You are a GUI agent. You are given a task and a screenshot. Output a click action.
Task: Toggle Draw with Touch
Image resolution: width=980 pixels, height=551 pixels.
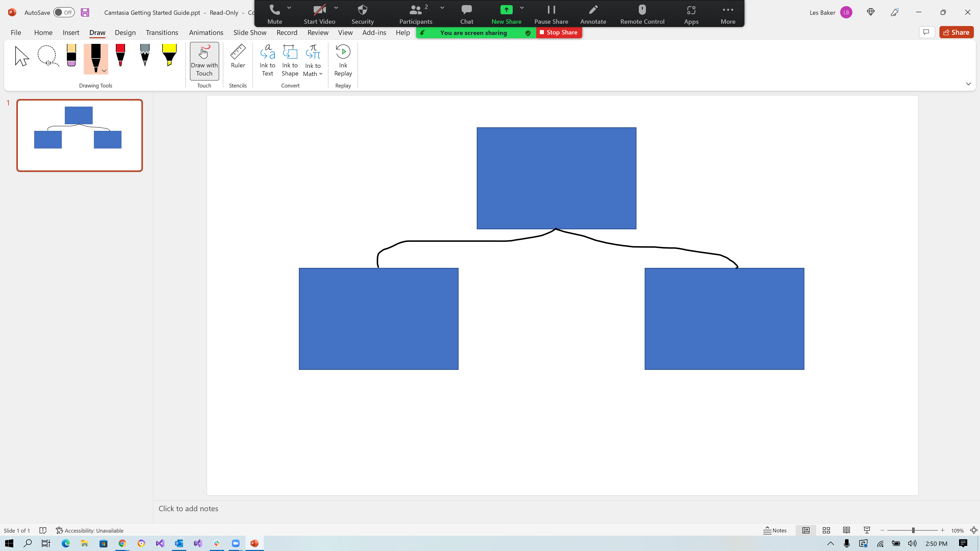tap(204, 61)
